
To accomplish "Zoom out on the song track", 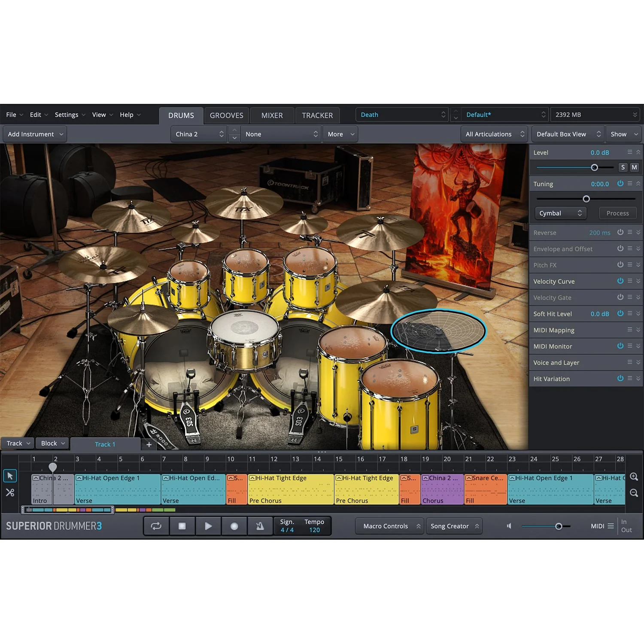I will pyautogui.click(x=634, y=493).
